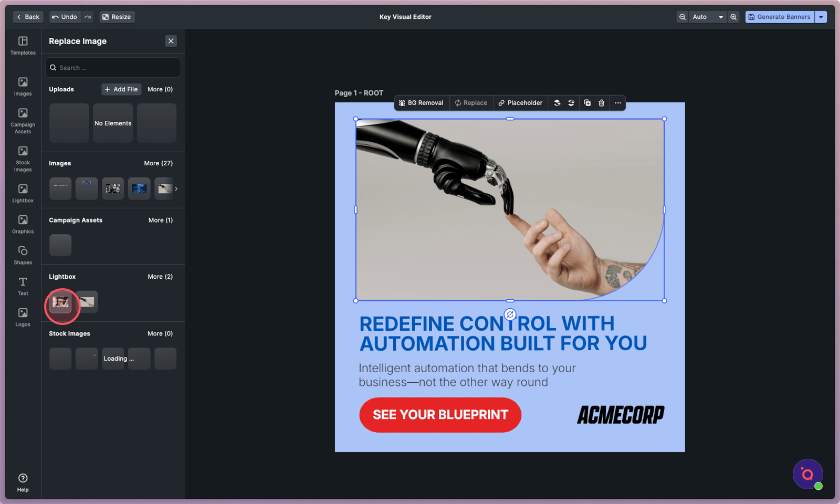Screen dimensions: 840x504
Task: Close the Replace Image panel
Action: 171,41
